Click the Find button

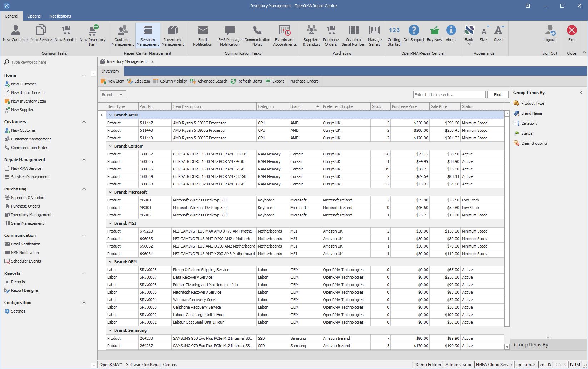pyautogui.click(x=498, y=95)
